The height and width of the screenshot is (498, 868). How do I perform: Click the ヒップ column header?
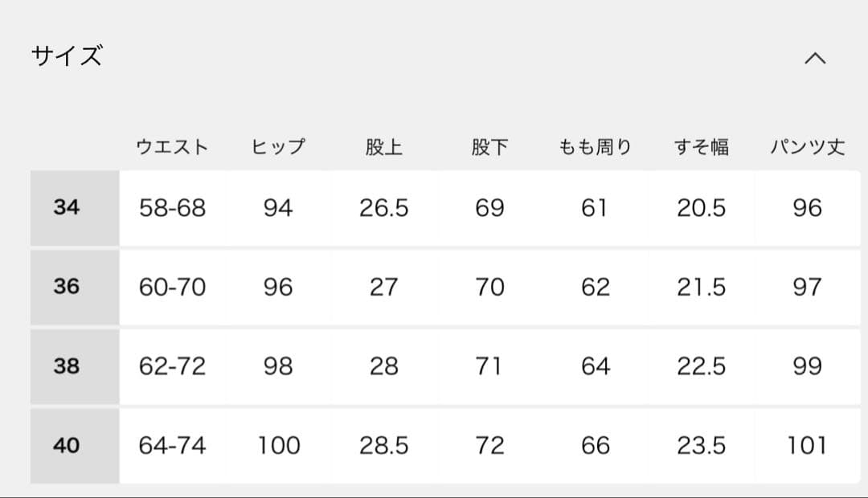(x=278, y=148)
